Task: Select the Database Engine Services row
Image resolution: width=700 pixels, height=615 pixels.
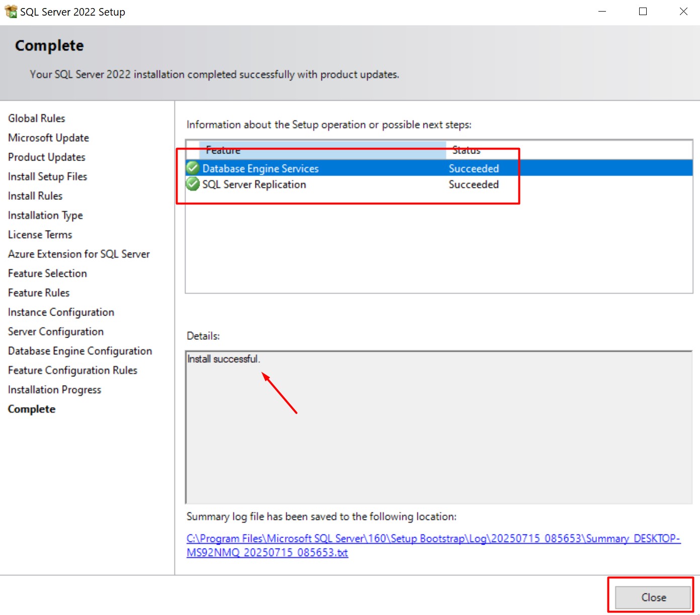Action: point(439,168)
